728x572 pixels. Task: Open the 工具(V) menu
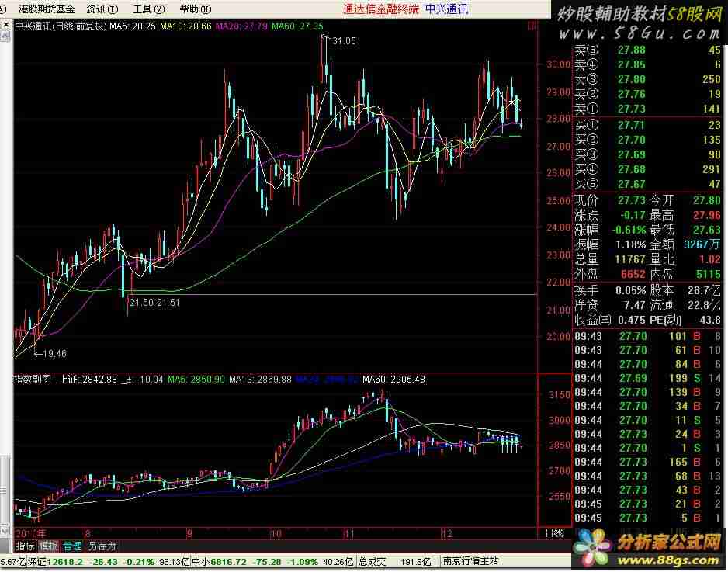[x=149, y=9]
